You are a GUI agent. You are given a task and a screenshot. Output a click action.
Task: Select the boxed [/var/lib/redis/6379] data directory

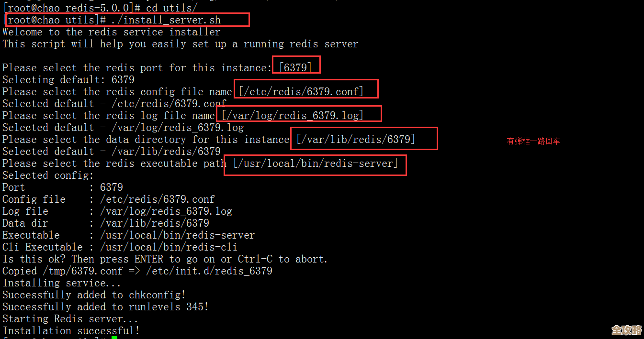tap(356, 139)
